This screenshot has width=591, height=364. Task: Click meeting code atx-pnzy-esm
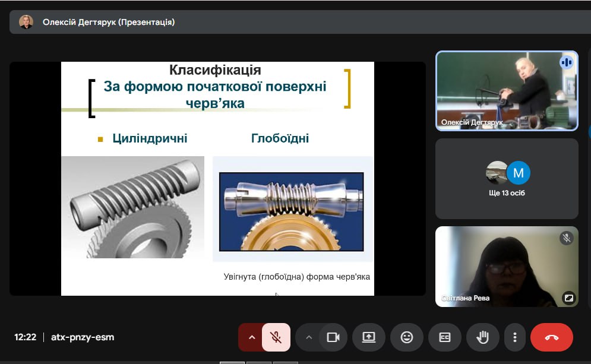coord(83,337)
